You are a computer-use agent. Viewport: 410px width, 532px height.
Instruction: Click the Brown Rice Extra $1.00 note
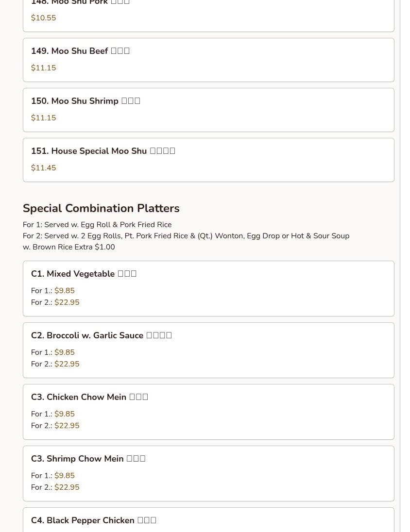(x=69, y=247)
